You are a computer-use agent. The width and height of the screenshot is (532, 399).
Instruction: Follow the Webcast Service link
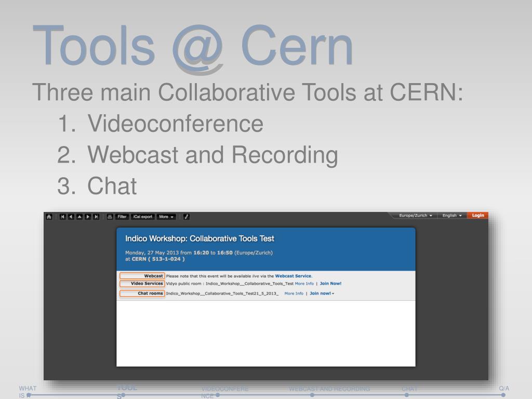click(x=293, y=276)
